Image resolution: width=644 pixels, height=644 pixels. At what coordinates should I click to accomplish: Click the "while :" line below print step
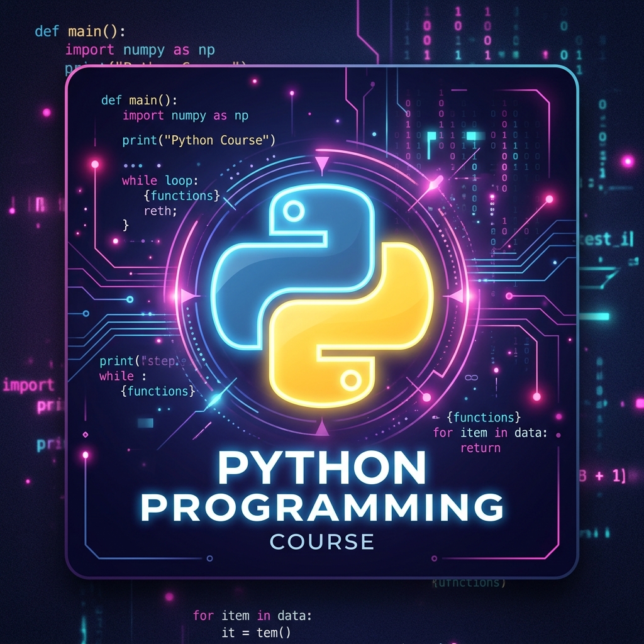pyautogui.click(x=123, y=376)
